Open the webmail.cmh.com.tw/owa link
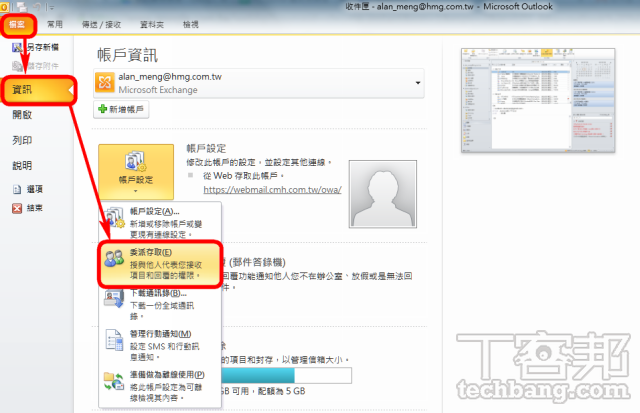 click(x=272, y=190)
